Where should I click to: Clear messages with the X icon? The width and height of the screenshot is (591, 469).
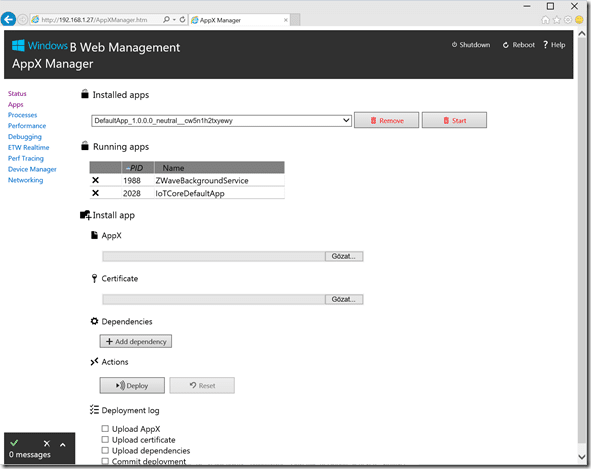point(47,444)
